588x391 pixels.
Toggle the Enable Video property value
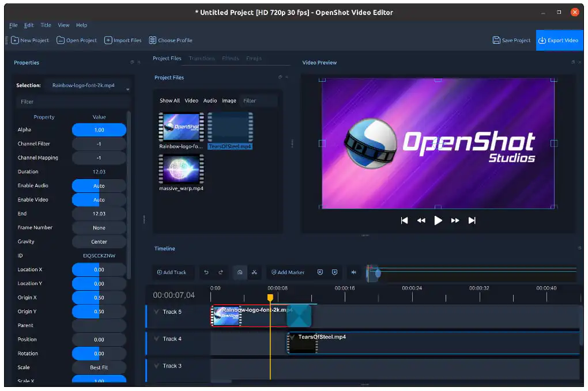pyautogui.click(x=99, y=200)
